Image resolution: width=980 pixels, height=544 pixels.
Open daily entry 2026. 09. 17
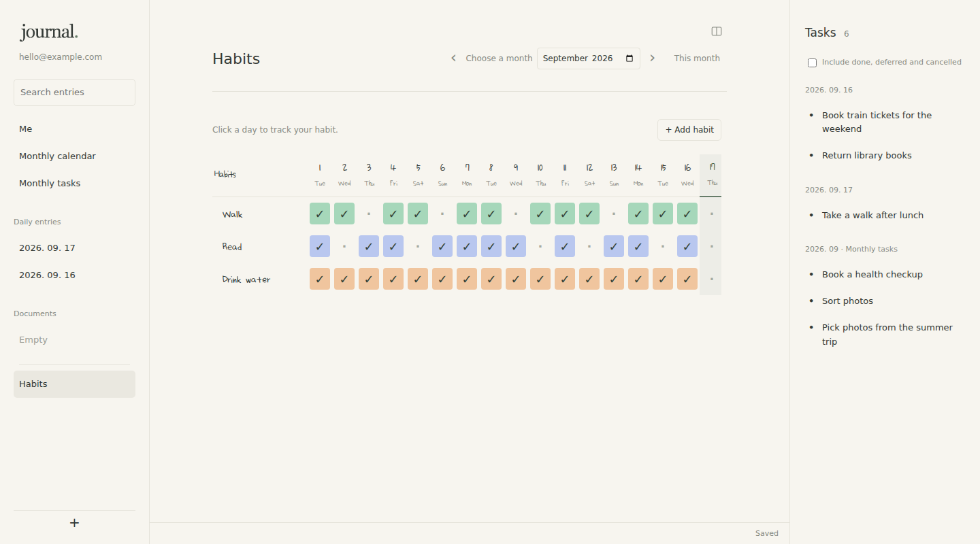(75, 248)
